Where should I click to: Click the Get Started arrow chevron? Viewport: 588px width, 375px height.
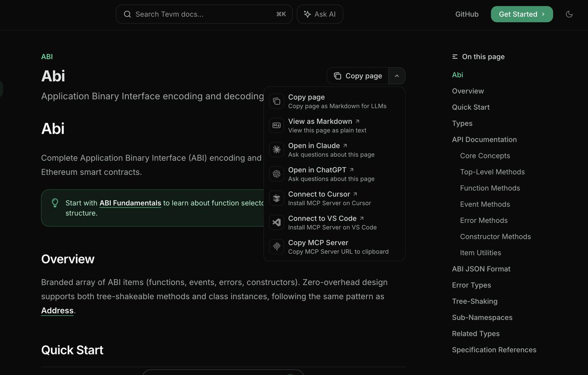tap(543, 14)
